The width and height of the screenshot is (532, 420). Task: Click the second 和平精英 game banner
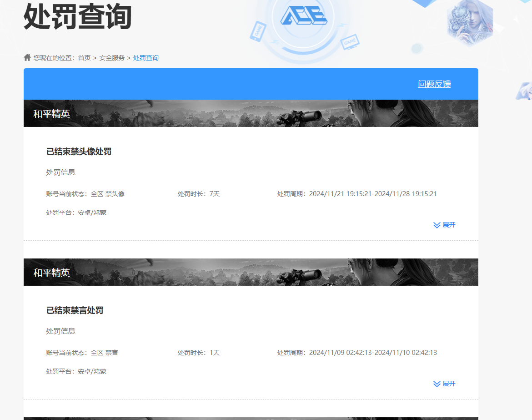point(251,272)
